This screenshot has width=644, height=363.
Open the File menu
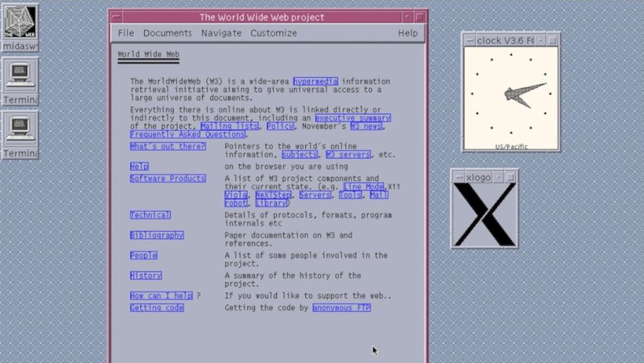tap(126, 33)
